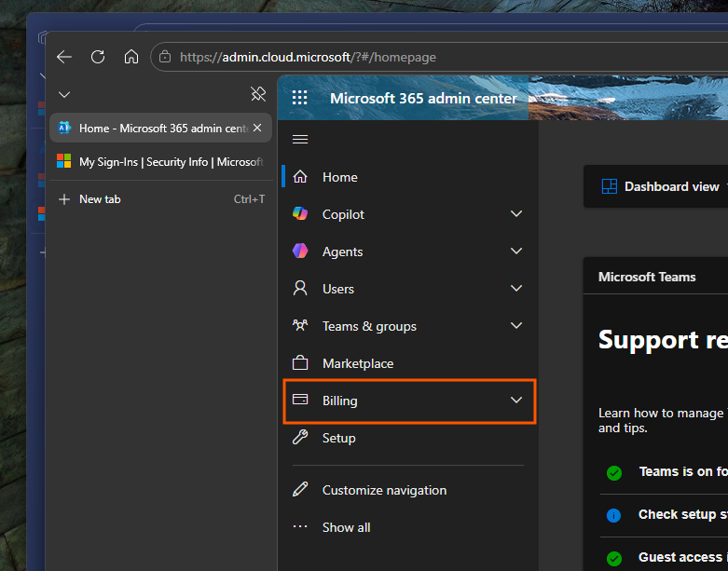The height and width of the screenshot is (571, 728).
Task: Click the Home house icon in nav
Action: pyautogui.click(x=300, y=177)
